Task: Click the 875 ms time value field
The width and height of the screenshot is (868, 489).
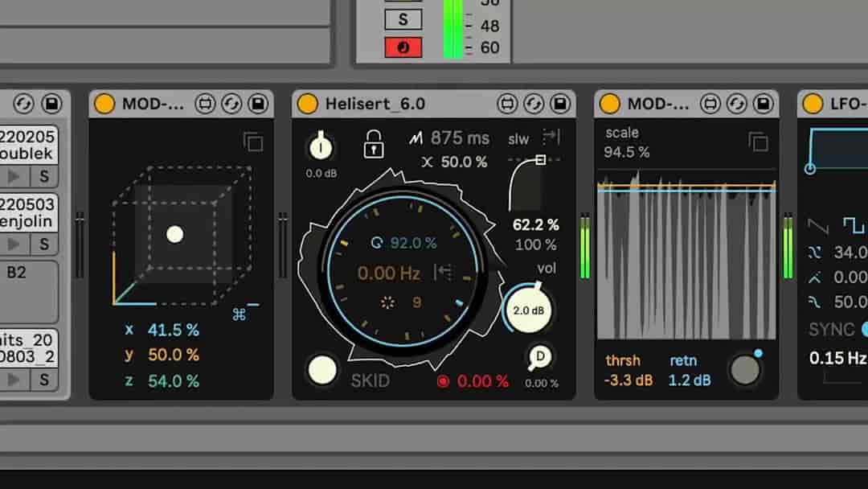Action: [x=459, y=138]
